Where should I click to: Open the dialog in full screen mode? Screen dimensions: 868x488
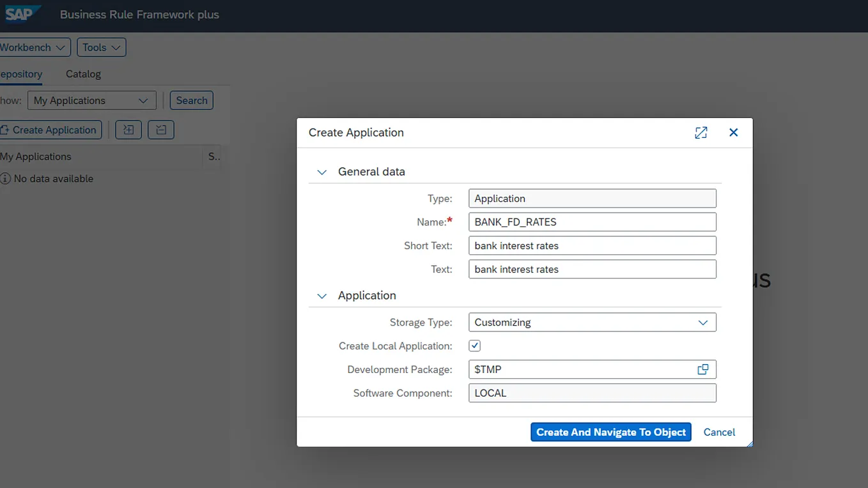[701, 132]
